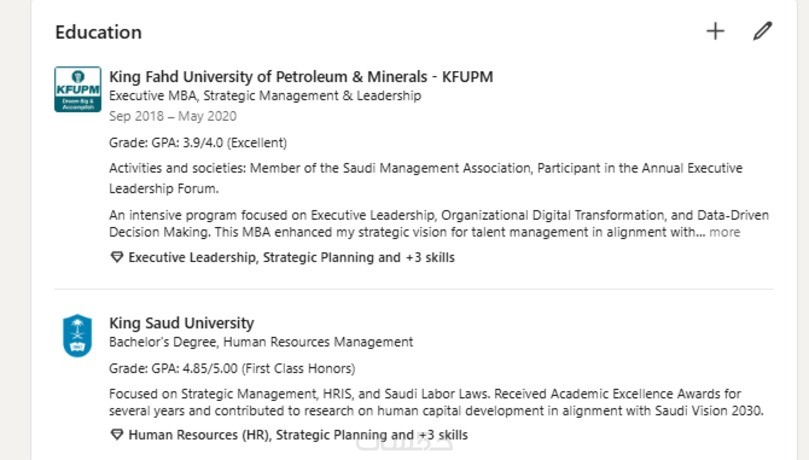The height and width of the screenshot is (460, 809).
Task: Click the intensive program description paragraph
Action: (x=400, y=224)
